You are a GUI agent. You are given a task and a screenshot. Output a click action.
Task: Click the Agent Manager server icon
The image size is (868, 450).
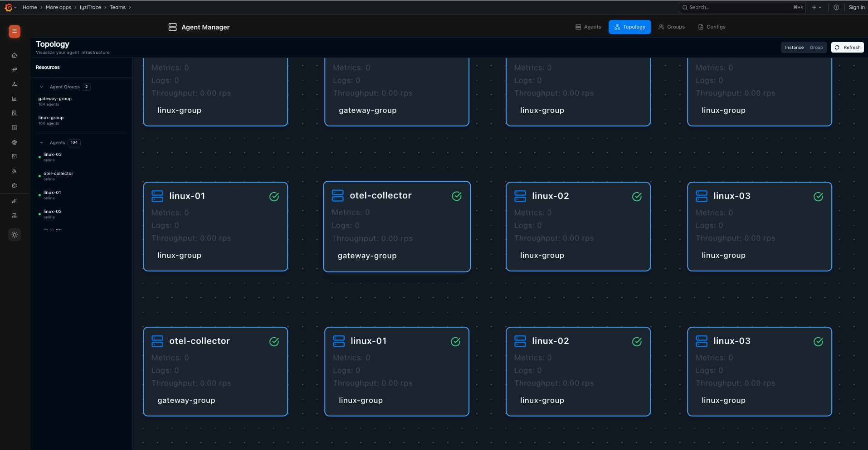[x=172, y=27]
